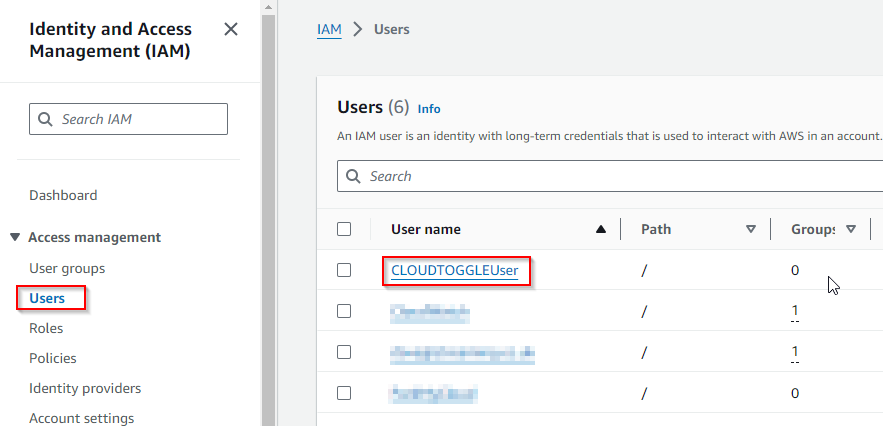
Task: Open Dashboard in the sidebar
Action: click(63, 195)
